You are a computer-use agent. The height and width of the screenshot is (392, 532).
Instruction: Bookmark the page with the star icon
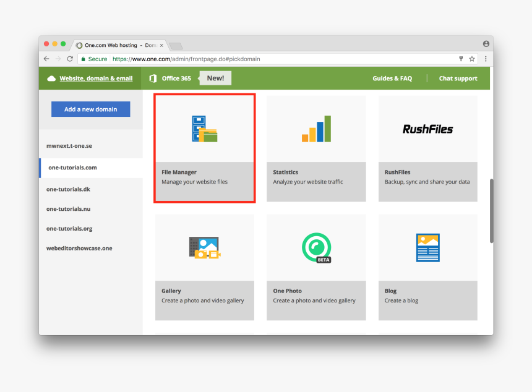coord(471,59)
